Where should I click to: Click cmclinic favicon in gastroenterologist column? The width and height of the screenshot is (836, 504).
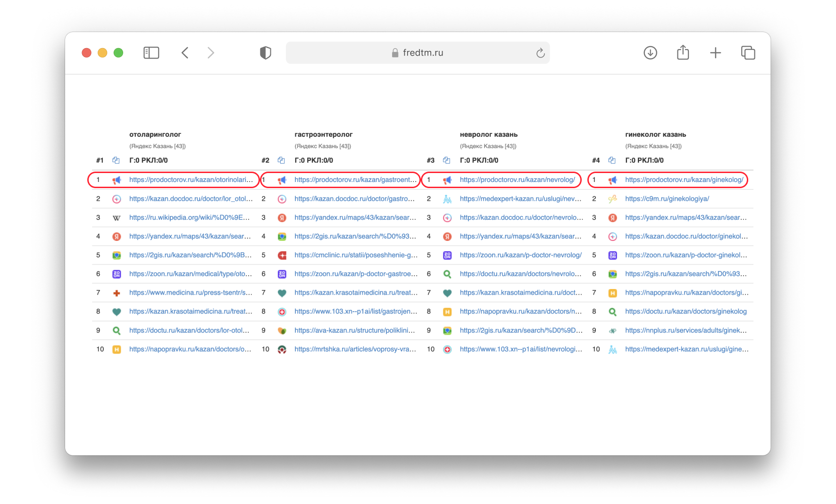click(x=282, y=256)
